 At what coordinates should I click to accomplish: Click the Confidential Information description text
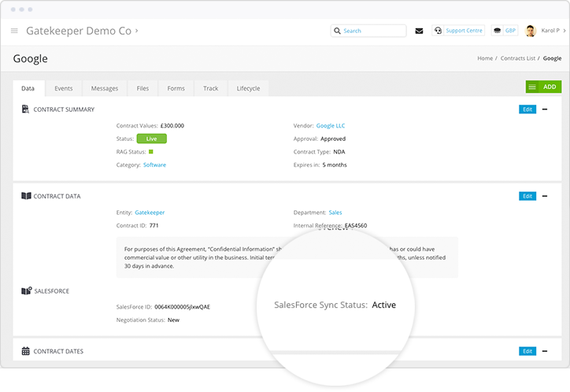tap(287, 257)
